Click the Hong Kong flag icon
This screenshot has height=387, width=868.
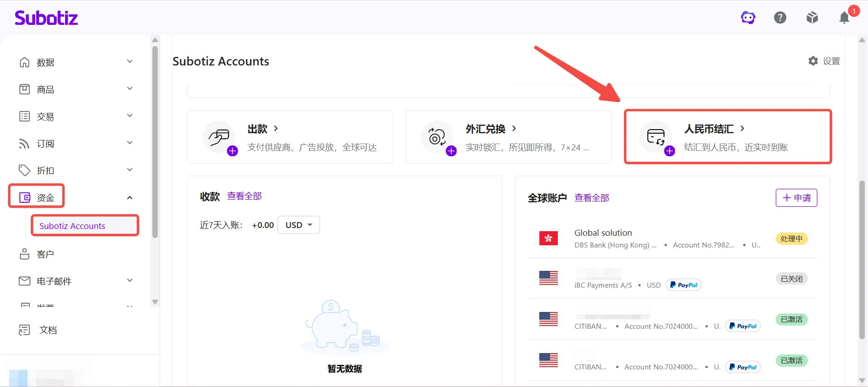point(548,238)
